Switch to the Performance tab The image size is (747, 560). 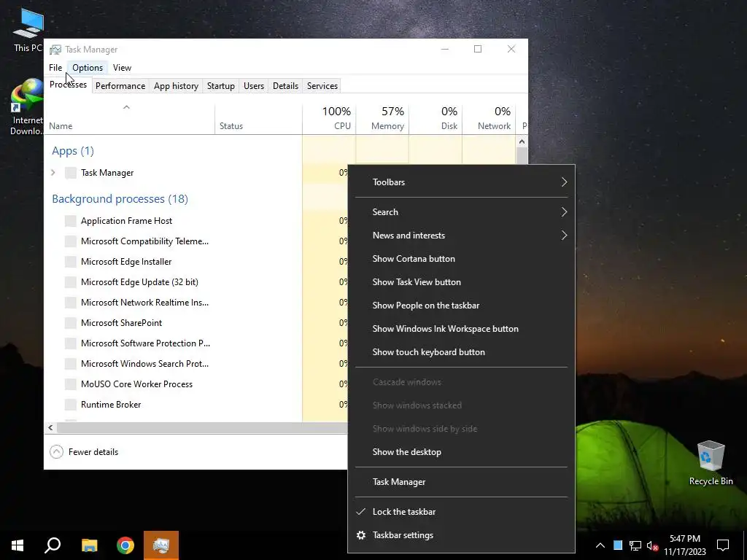tap(120, 86)
